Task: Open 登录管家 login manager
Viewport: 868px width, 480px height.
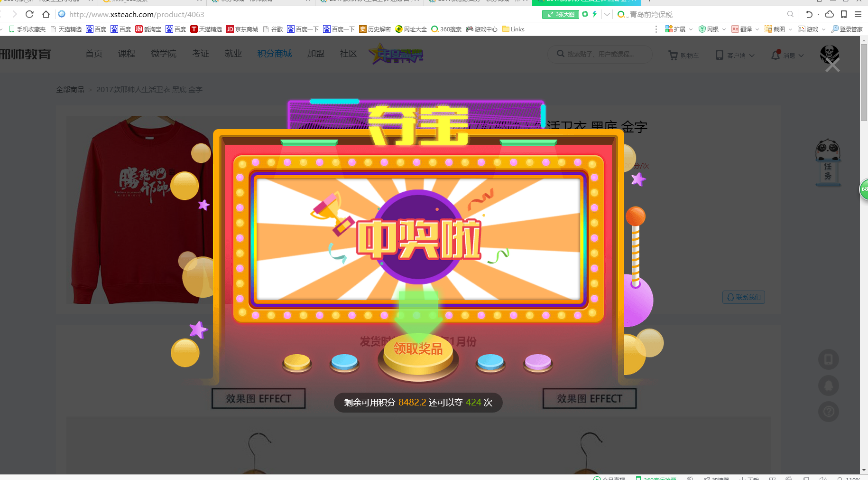Action: point(836,29)
